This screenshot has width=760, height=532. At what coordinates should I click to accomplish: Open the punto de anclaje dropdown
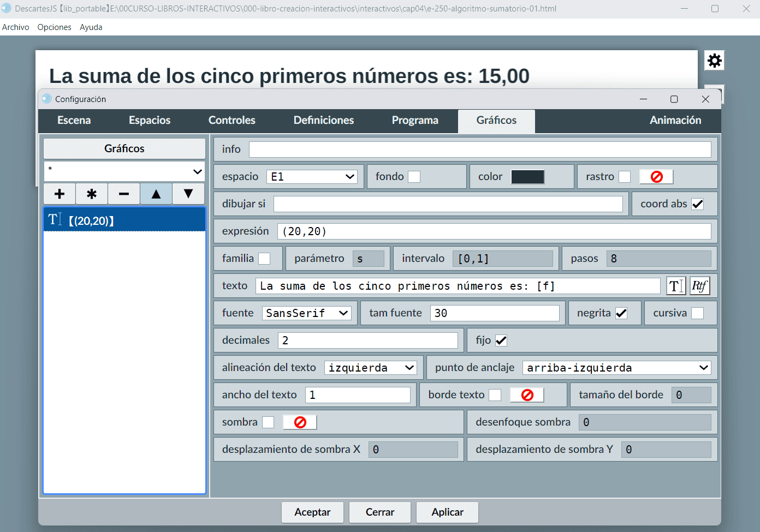[x=617, y=368]
